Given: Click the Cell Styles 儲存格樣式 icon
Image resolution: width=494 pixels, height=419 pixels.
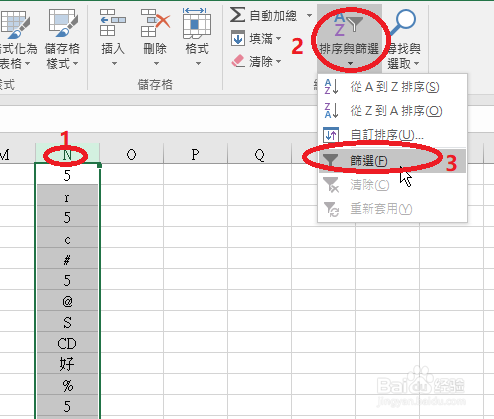Looking at the screenshot, I should [x=63, y=23].
